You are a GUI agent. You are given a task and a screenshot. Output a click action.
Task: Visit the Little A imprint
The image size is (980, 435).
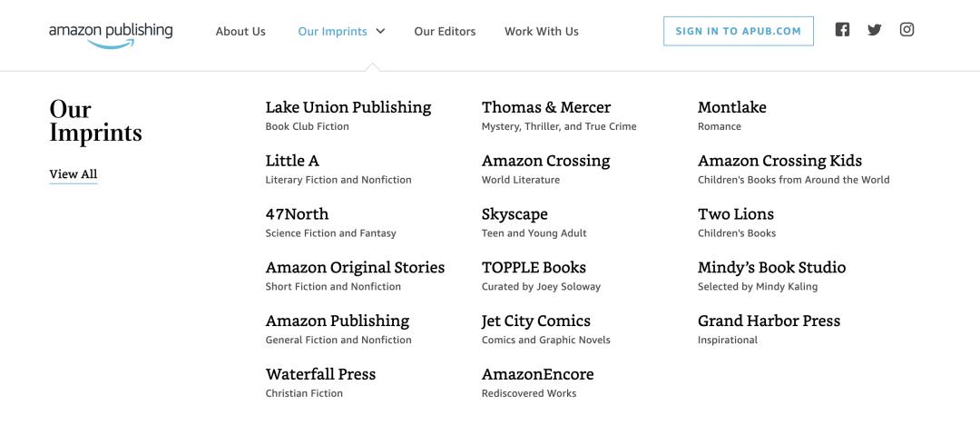click(292, 161)
